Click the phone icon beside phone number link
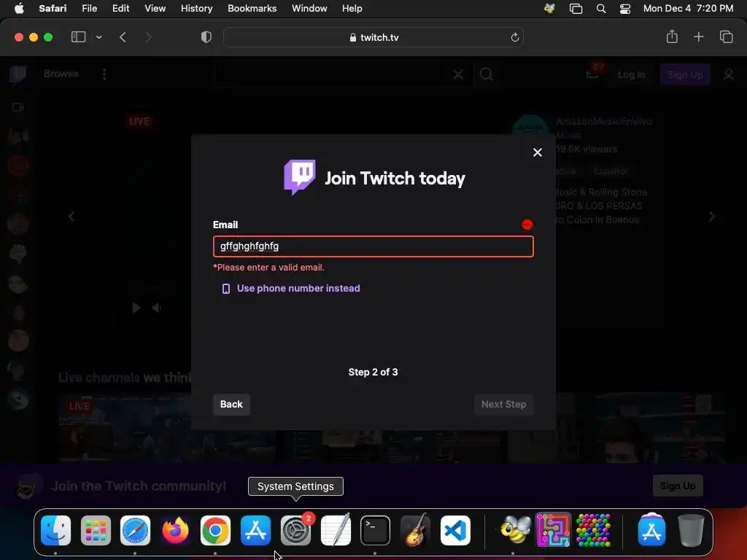This screenshot has width=747, height=560. click(226, 289)
